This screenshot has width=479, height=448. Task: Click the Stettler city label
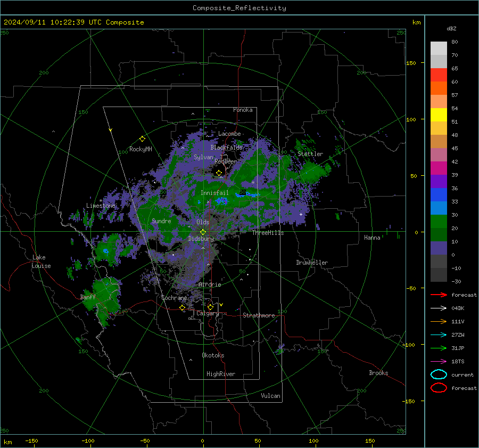coord(310,154)
